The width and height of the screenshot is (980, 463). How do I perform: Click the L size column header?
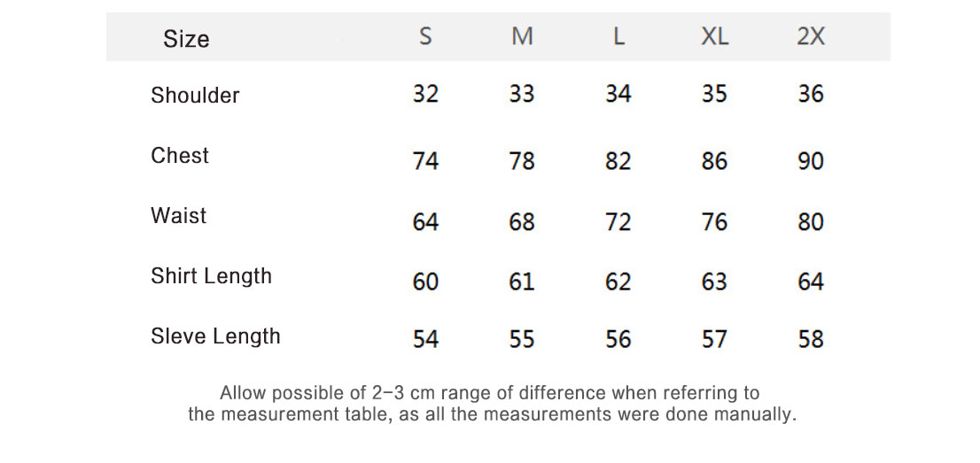618,36
